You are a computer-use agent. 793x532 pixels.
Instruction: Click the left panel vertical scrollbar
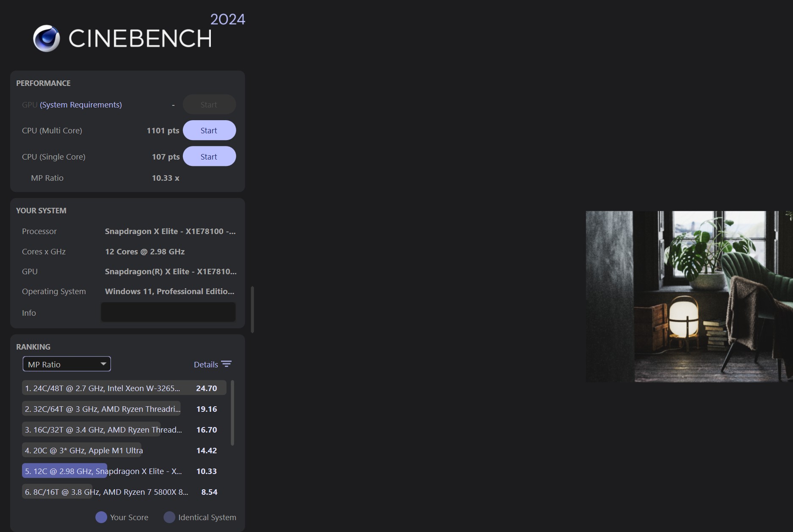click(252, 309)
